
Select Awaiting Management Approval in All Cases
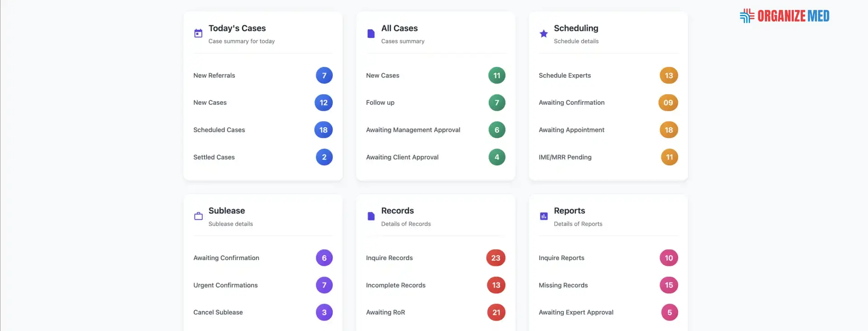pyautogui.click(x=413, y=130)
